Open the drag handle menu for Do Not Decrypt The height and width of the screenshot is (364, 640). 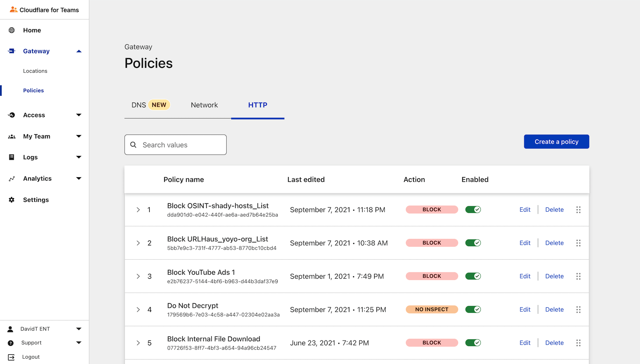(578, 309)
